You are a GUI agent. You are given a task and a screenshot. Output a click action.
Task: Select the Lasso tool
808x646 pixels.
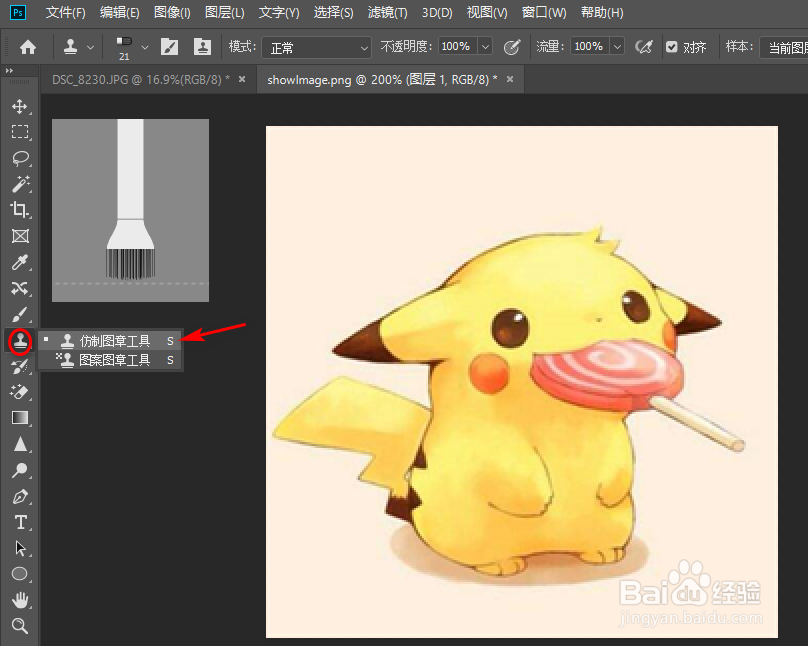coord(20,158)
